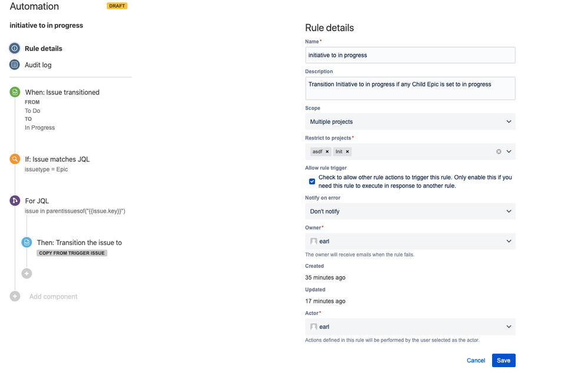Click the plus icon below the Then action
Viewport: 588px width, 373px height.
[26, 273]
